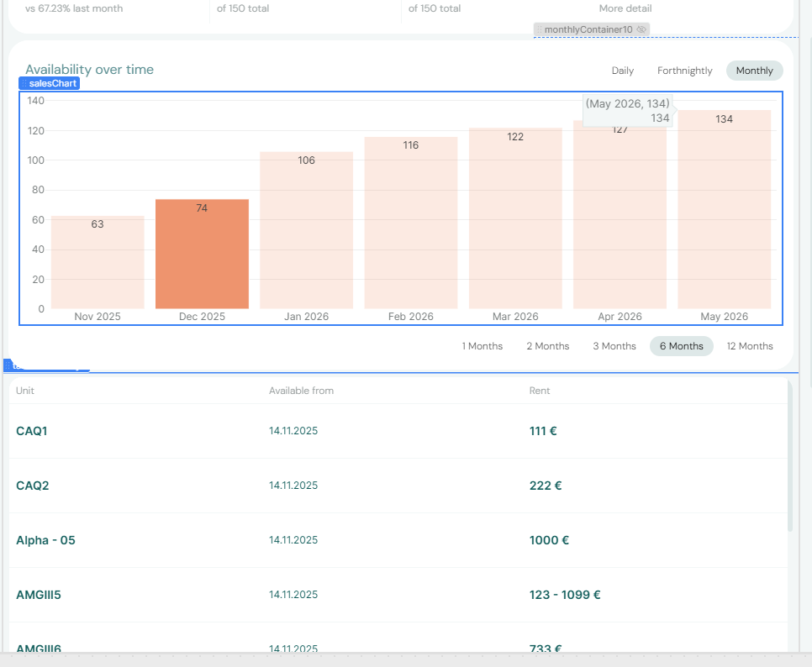Select the Monthly view option

pos(754,71)
